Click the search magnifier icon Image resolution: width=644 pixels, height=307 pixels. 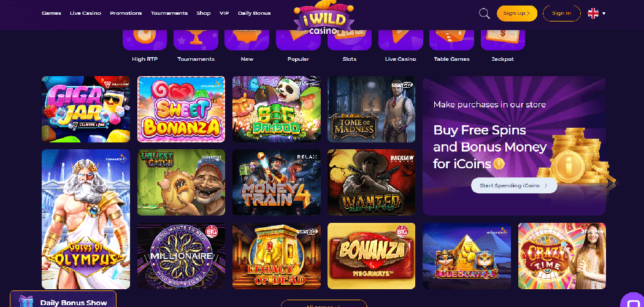click(485, 14)
